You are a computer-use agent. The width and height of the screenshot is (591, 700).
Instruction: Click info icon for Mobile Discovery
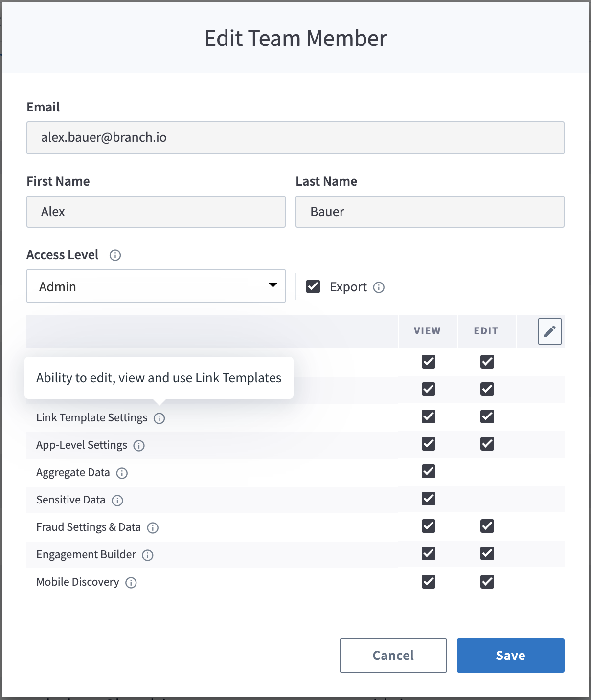tap(131, 583)
